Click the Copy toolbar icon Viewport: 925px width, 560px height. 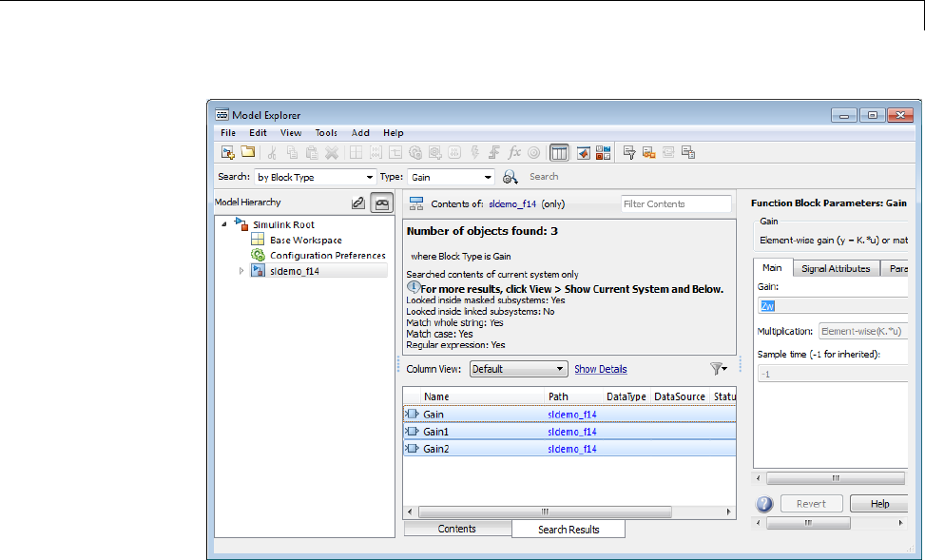tap(292, 153)
